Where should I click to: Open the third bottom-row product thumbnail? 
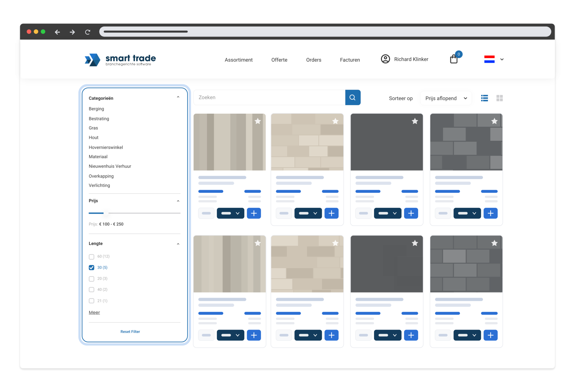(x=387, y=264)
